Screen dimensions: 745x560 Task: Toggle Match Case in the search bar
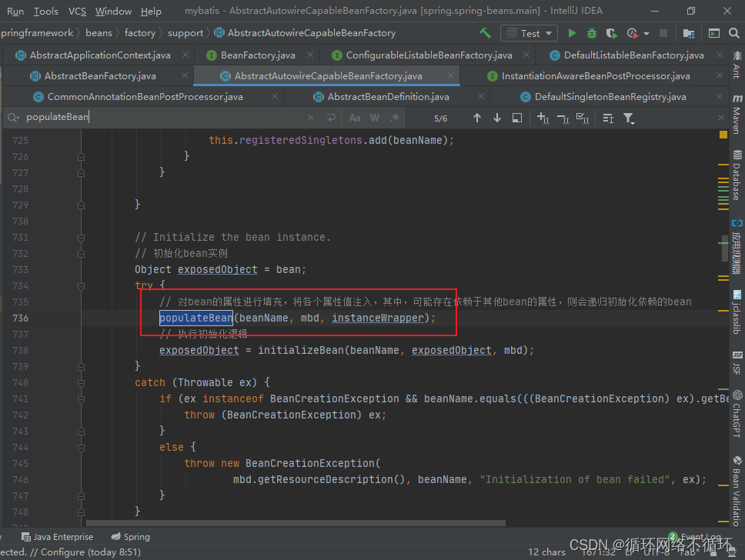(x=353, y=117)
